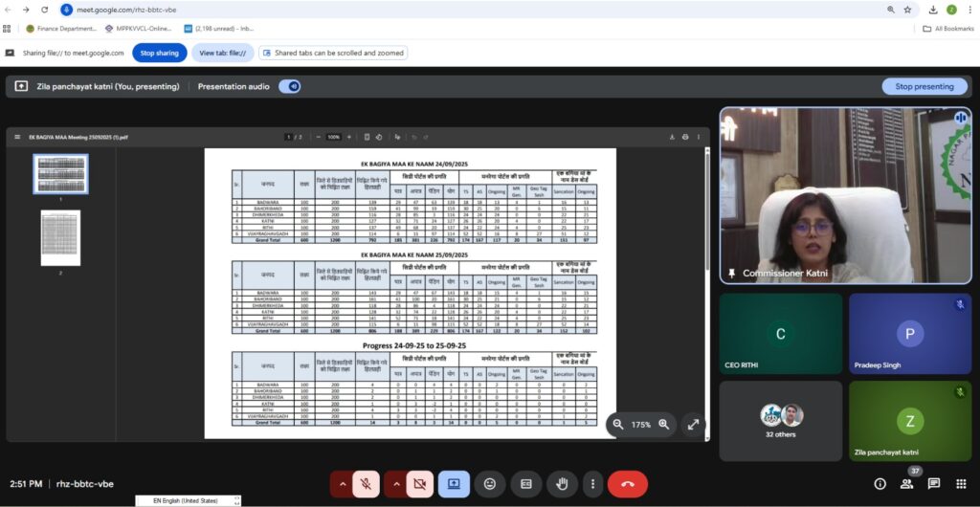Viewport: 980px width, 507px height.
Task: Open the People panel icon
Action: click(x=906, y=484)
